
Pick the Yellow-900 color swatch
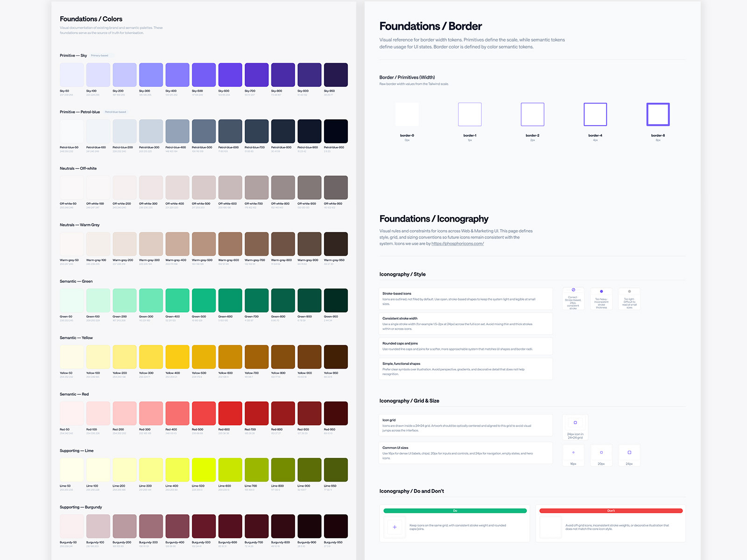point(310,357)
